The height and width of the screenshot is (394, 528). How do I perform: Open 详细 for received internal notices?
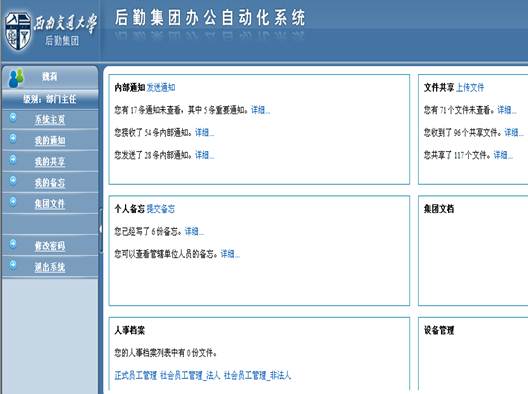(204, 132)
